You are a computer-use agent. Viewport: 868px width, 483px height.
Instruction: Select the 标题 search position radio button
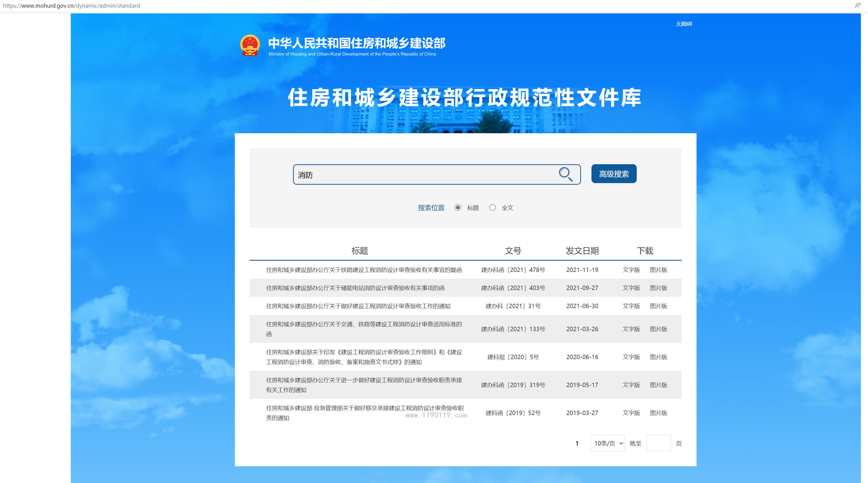point(458,208)
